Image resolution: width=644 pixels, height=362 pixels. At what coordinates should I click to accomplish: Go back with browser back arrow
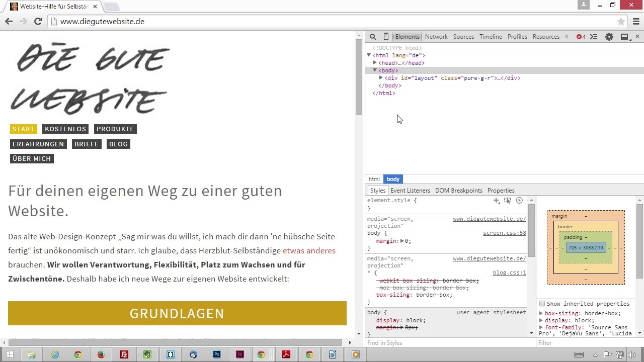[x=9, y=21]
